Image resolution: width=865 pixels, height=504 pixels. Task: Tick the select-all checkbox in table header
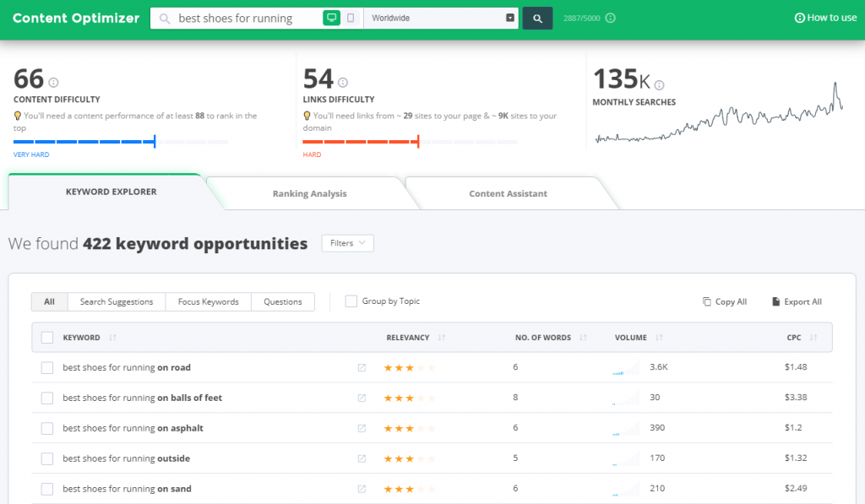click(47, 338)
